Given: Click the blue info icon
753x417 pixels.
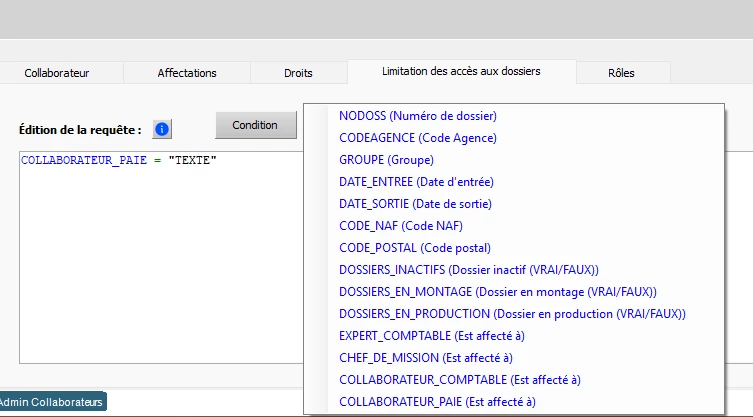Looking at the screenshot, I should (162, 129).
